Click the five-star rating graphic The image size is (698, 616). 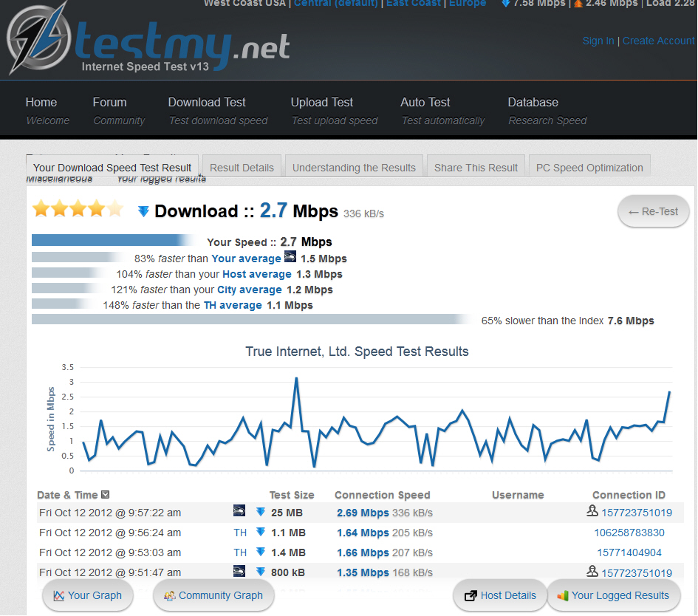[78, 208]
